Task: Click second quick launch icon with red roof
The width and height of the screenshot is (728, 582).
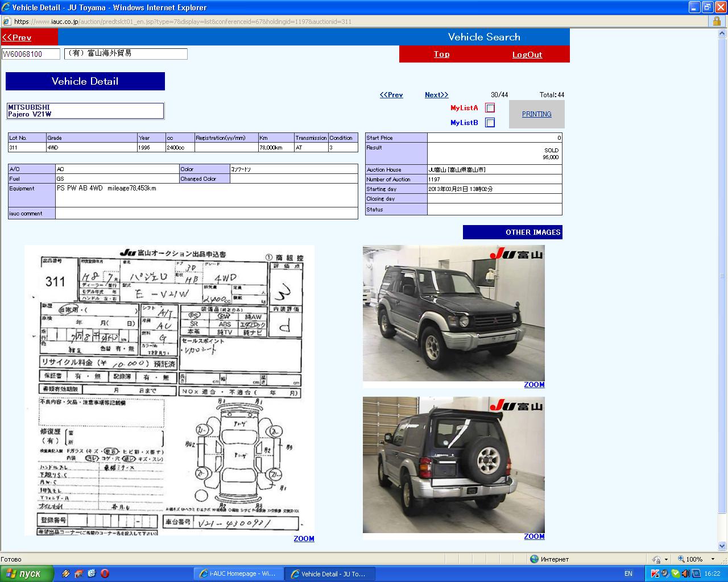Action: tap(78, 574)
